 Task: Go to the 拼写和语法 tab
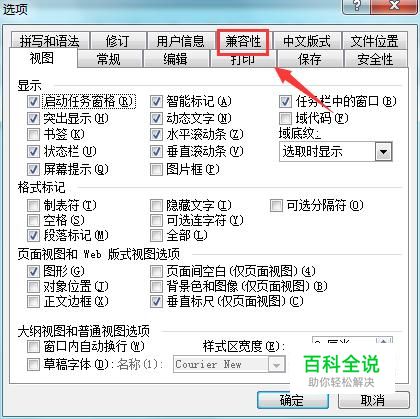click(x=50, y=41)
